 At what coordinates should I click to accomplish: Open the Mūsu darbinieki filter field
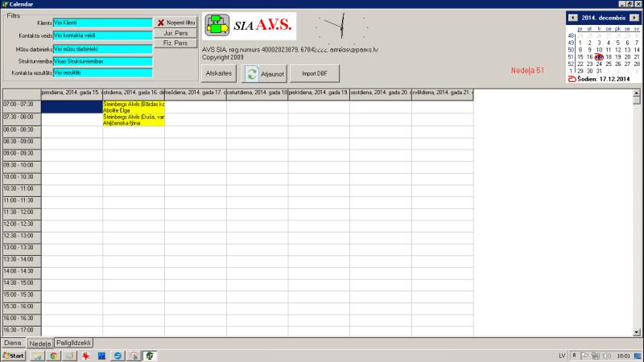coord(102,48)
